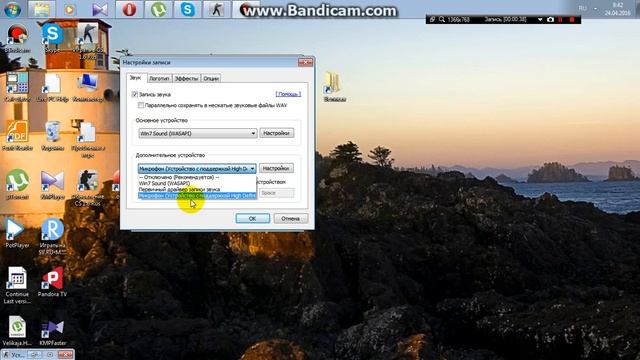Switch to the Звук tab
640x360 pixels.
coord(136,78)
